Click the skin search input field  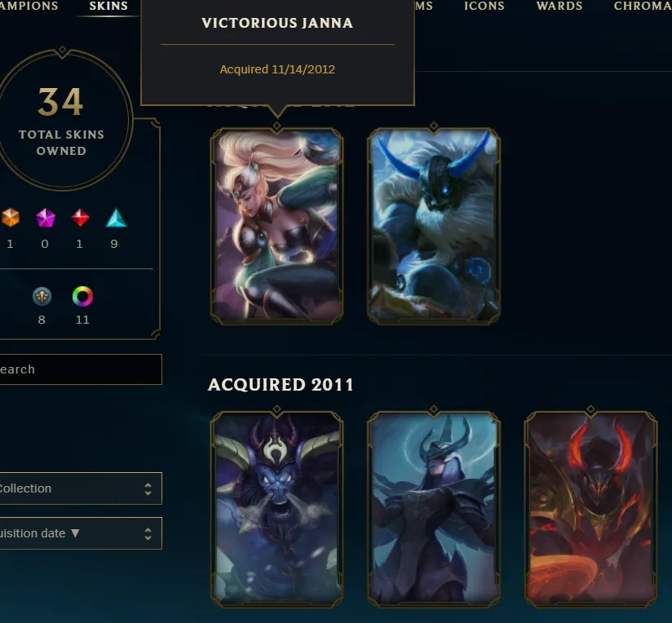[81, 369]
